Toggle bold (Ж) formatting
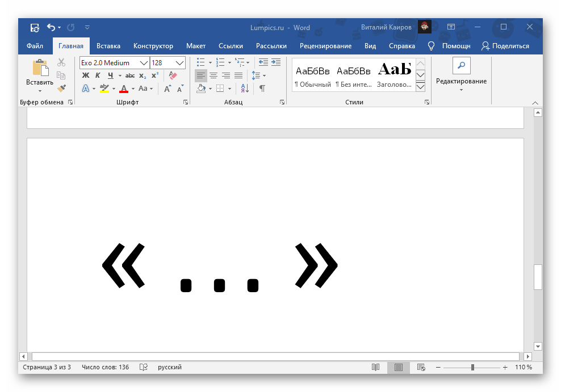 tap(86, 75)
